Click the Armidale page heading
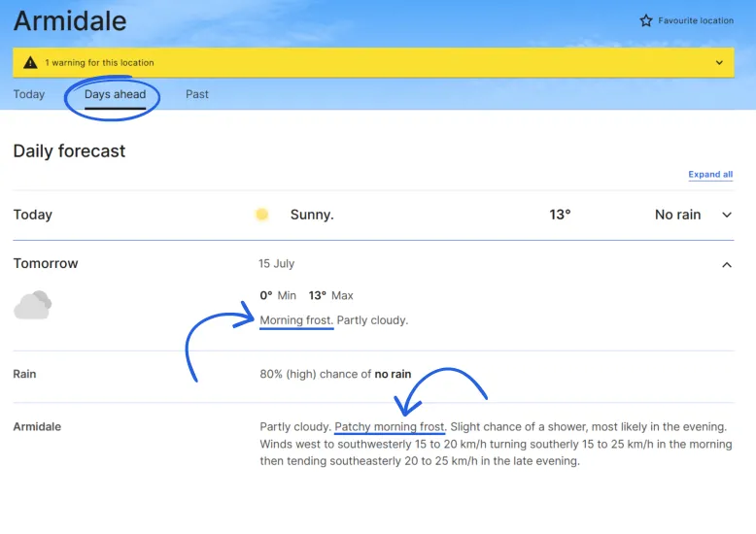The height and width of the screenshot is (534, 756). 70,21
